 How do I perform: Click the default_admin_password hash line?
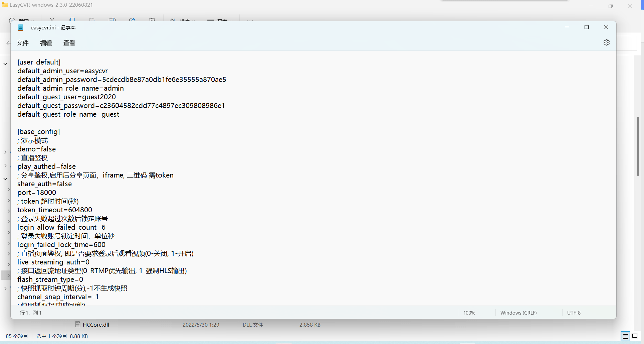tap(122, 79)
